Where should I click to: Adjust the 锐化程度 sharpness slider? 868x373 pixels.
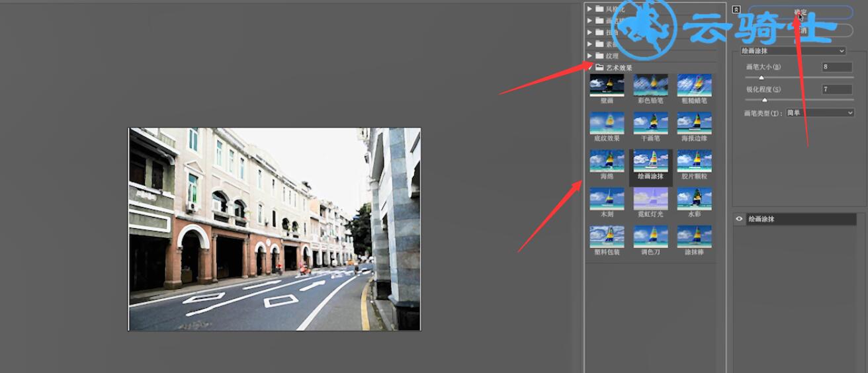coord(765,100)
